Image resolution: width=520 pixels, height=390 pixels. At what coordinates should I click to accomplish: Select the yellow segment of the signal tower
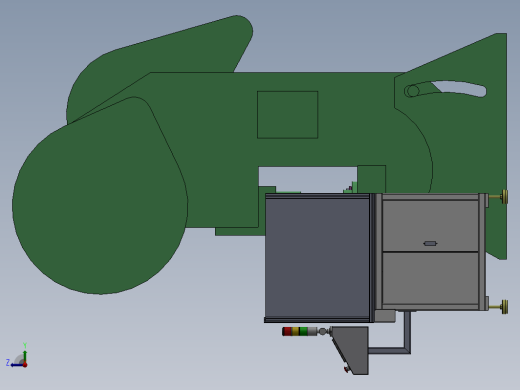295,331
